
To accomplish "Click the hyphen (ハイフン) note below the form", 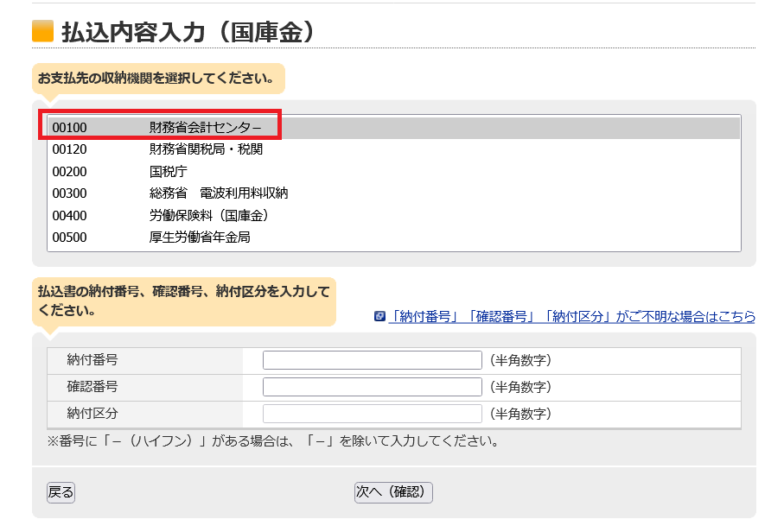I will (x=273, y=441).
